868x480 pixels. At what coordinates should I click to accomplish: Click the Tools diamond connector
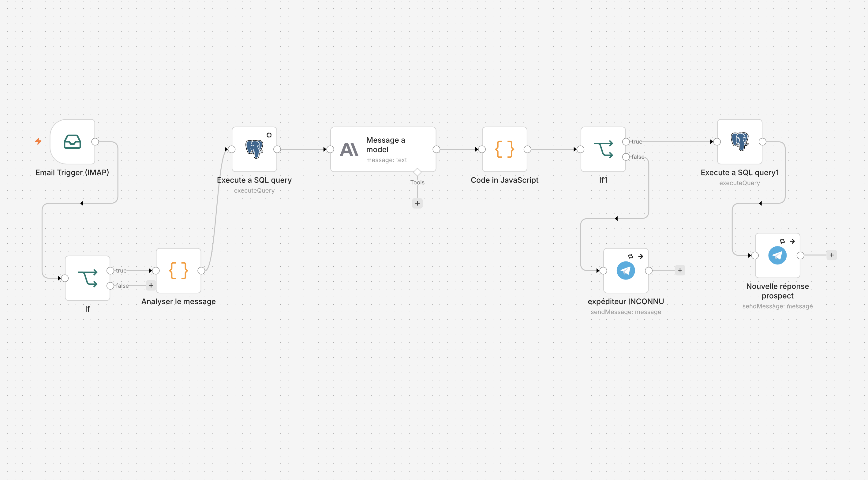click(417, 172)
